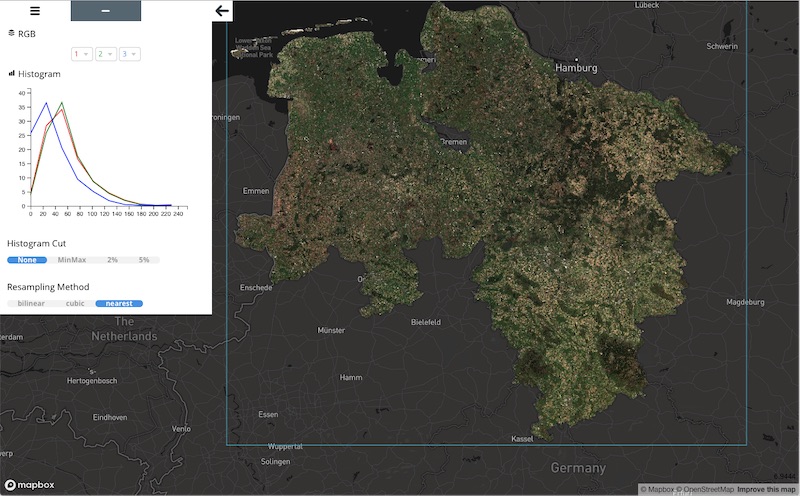Collapse the panel with the back arrow
800x496 pixels.
pos(222,11)
